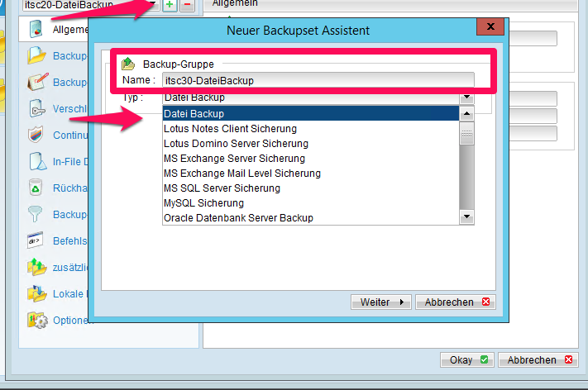Open the Befehlszeile command icon

pyautogui.click(x=35, y=240)
